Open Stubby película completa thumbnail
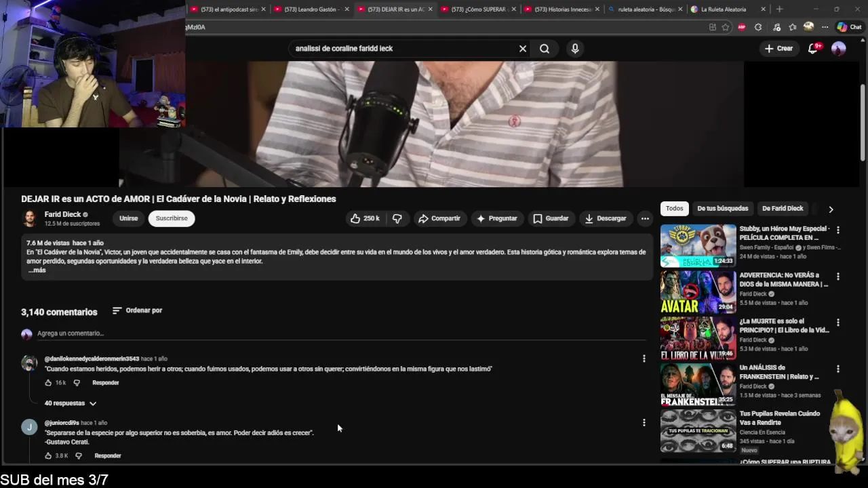This screenshot has width=868, height=488. point(698,246)
